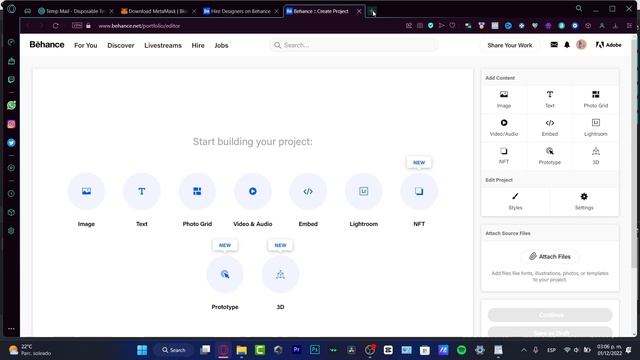
Task: Click the Attach Files button
Action: click(550, 256)
